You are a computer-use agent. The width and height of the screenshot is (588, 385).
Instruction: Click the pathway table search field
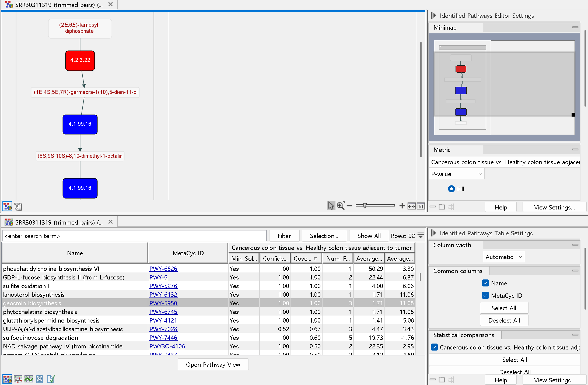click(135, 236)
